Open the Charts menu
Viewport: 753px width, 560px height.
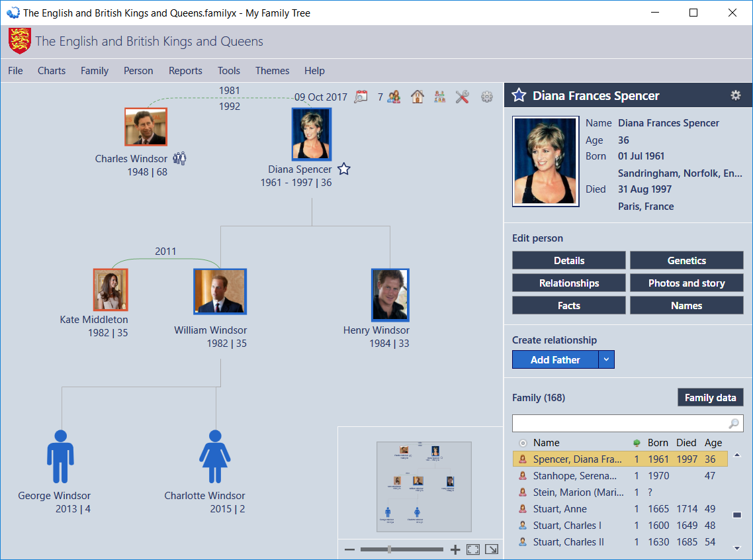click(52, 71)
